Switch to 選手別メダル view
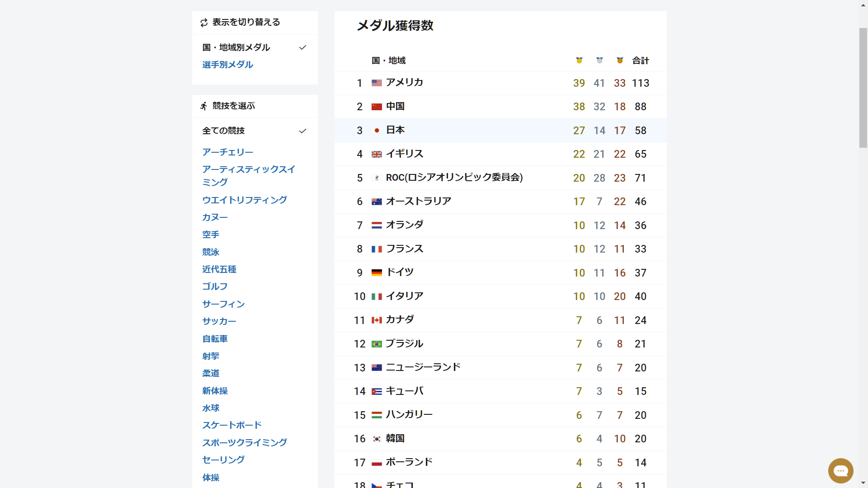The height and width of the screenshot is (488, 868). (x=227, y=65)
